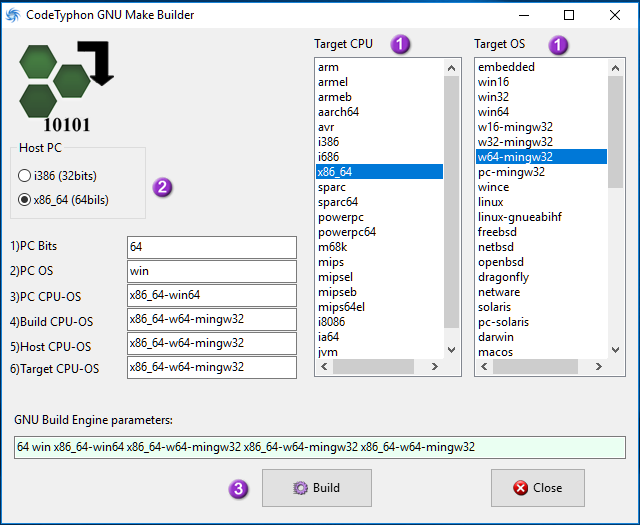Select 'armeb' in Target CPU list
The image size is (640, 525).
[x=380, y=97]
